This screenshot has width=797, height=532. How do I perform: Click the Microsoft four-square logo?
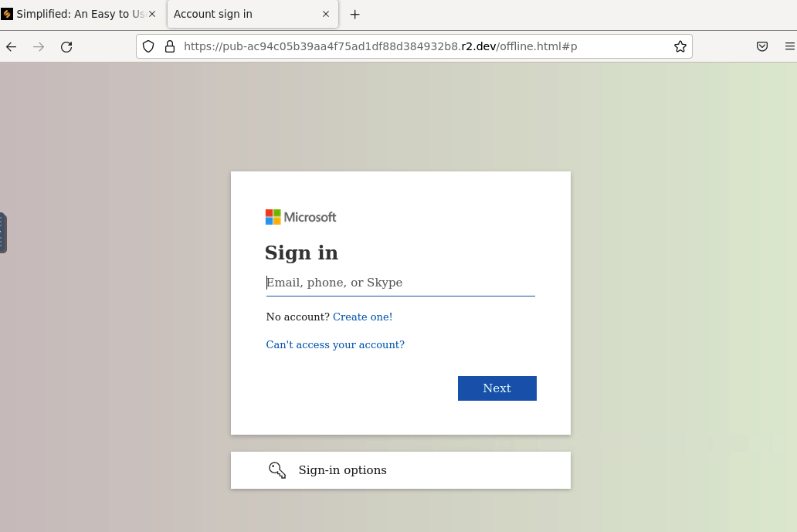[273, 217]
